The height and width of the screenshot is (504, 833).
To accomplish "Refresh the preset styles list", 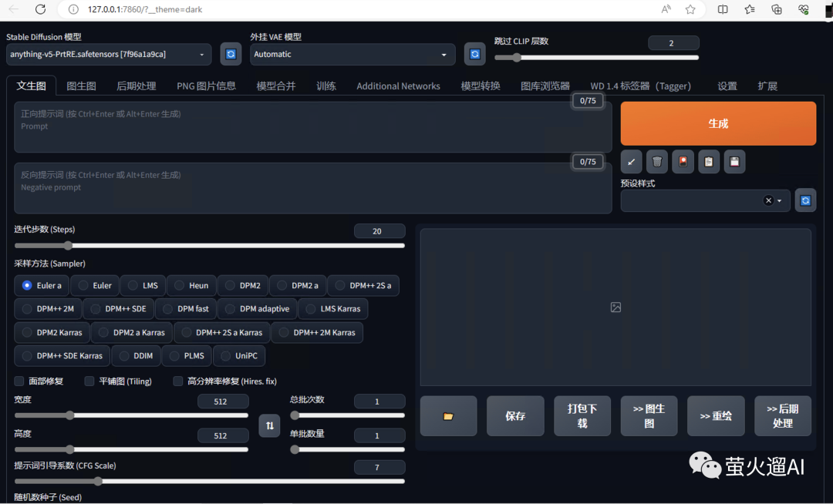I will (805, 200).
